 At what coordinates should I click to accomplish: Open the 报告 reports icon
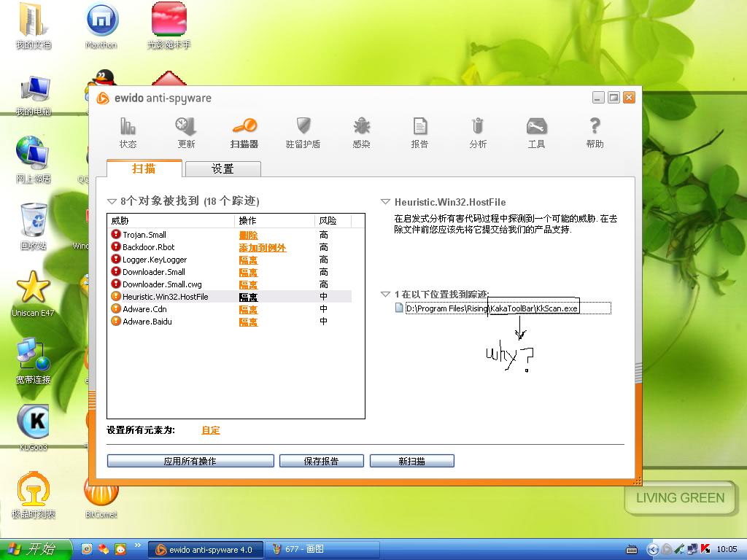(x=419, y=133)
